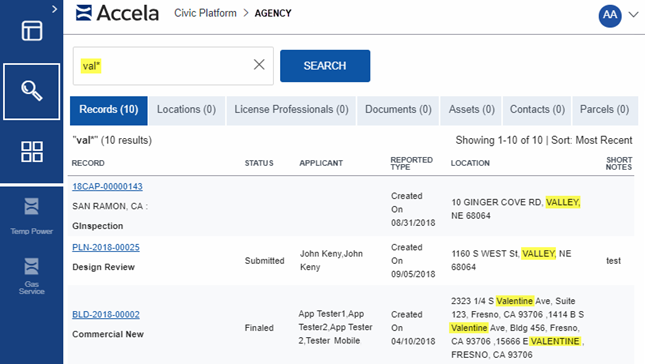Open the dashboard layout icon in sidebar

tap(32, 31)
